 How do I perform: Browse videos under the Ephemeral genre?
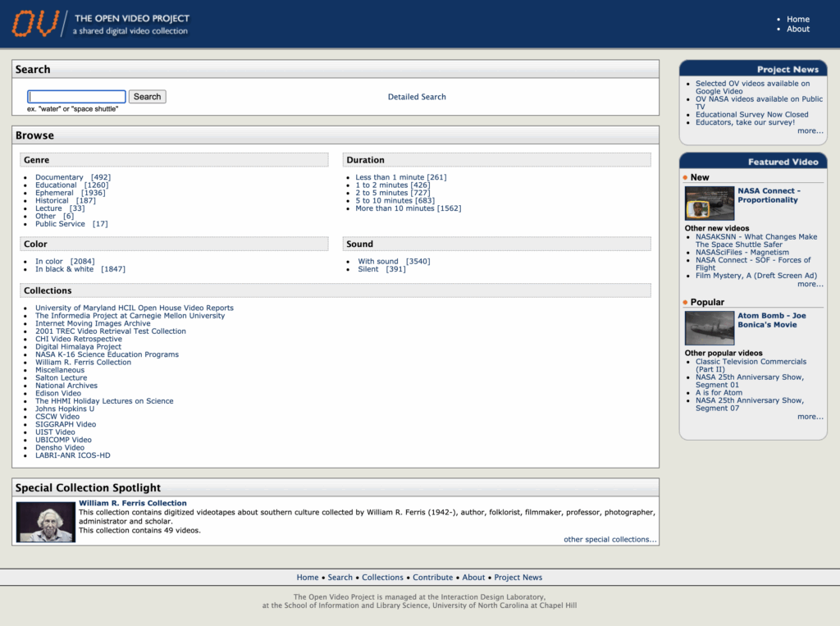(54, 193)
